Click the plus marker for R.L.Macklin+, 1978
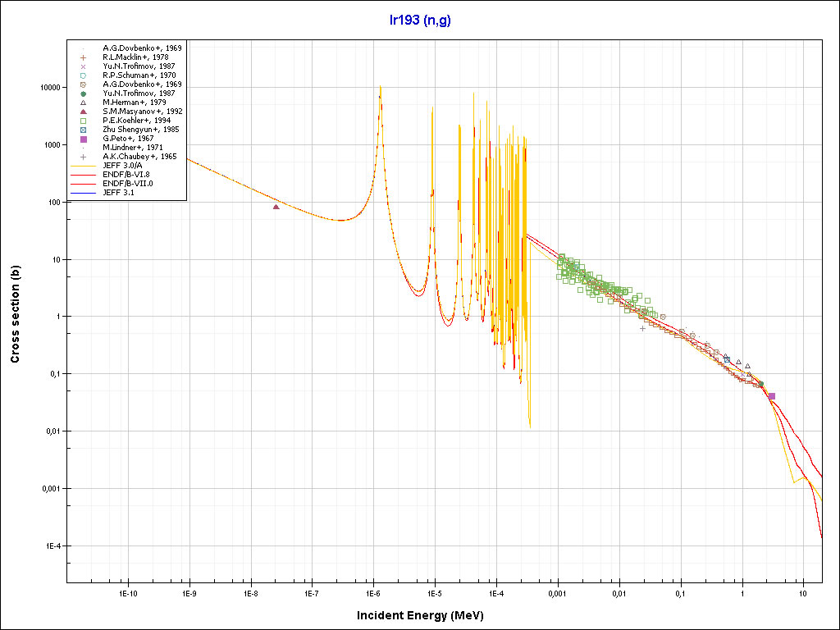 (x=83, y=57)
